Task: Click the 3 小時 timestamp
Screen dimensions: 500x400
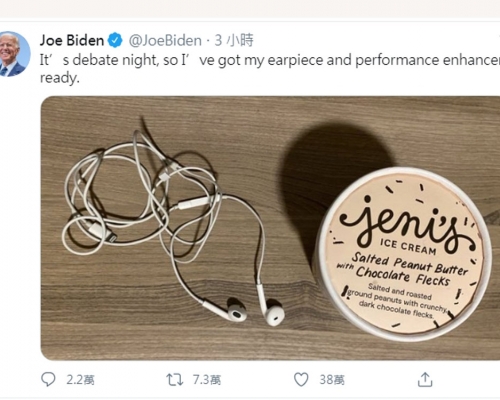Action: click(x=234, y=40)
